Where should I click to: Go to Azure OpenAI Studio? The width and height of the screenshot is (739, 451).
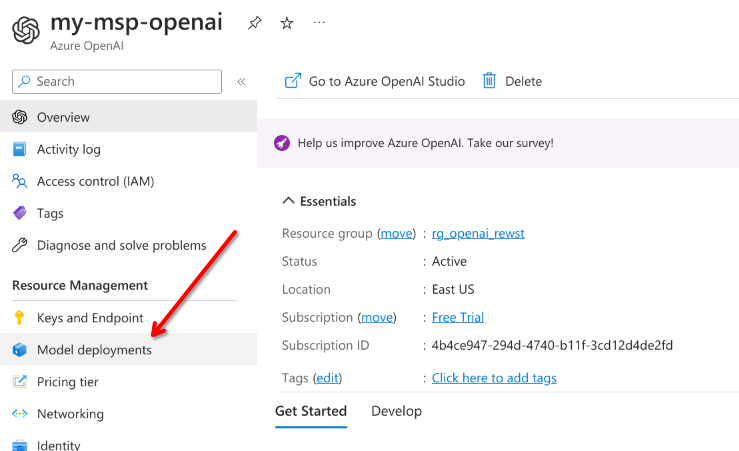pos(375,81)
